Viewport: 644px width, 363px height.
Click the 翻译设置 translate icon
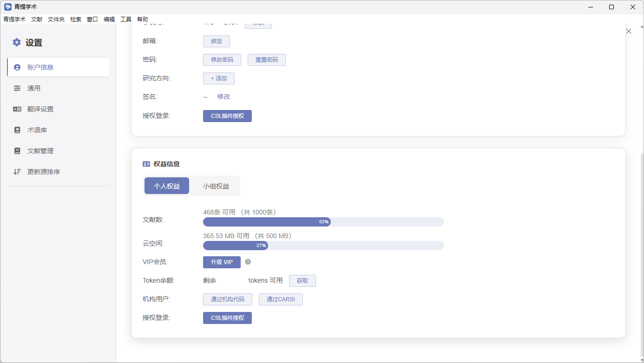point(17,109)
